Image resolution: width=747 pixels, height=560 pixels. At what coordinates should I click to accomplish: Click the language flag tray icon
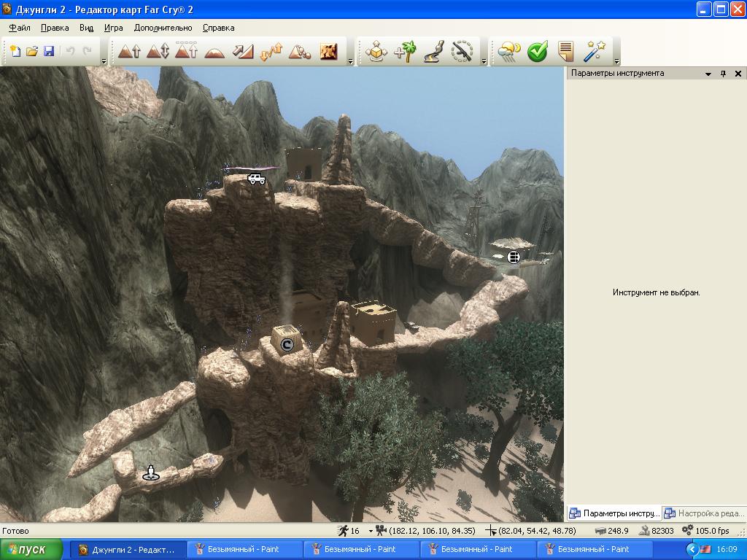click(705, 550)
